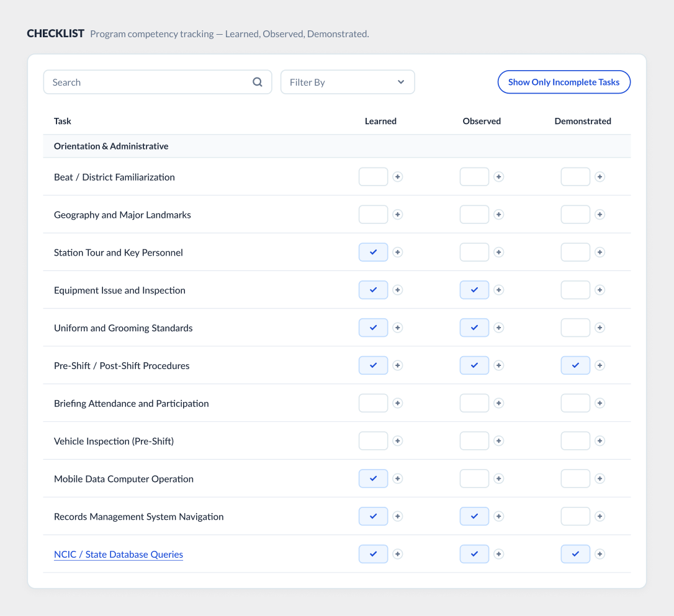Click plus icon beside Demonstrated for Uniform and Grooming Standards
This screenshot has width=674, height=616.
(x=600, y=328)
